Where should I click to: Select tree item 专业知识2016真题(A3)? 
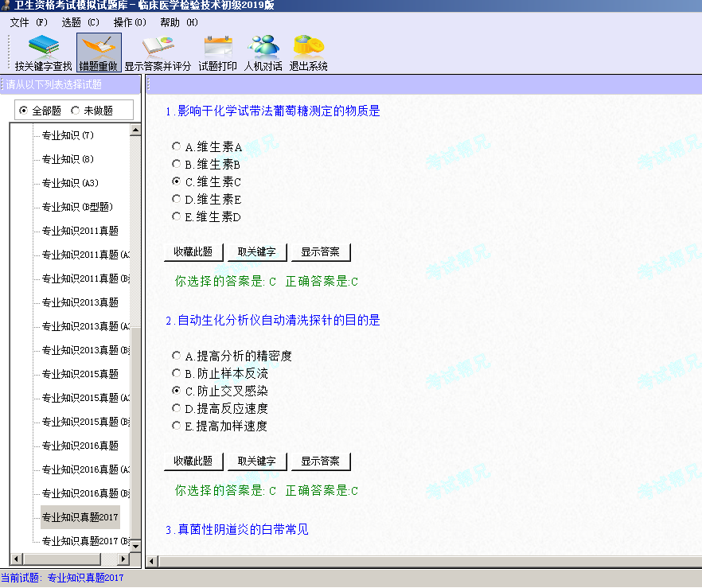(85, 469)
